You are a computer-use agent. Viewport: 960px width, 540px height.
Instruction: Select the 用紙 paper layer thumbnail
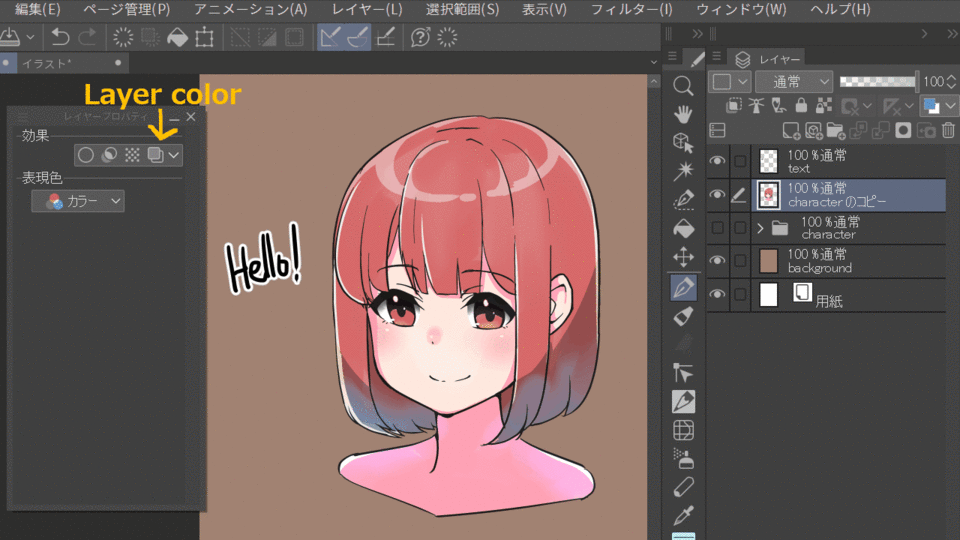(769, 294)
